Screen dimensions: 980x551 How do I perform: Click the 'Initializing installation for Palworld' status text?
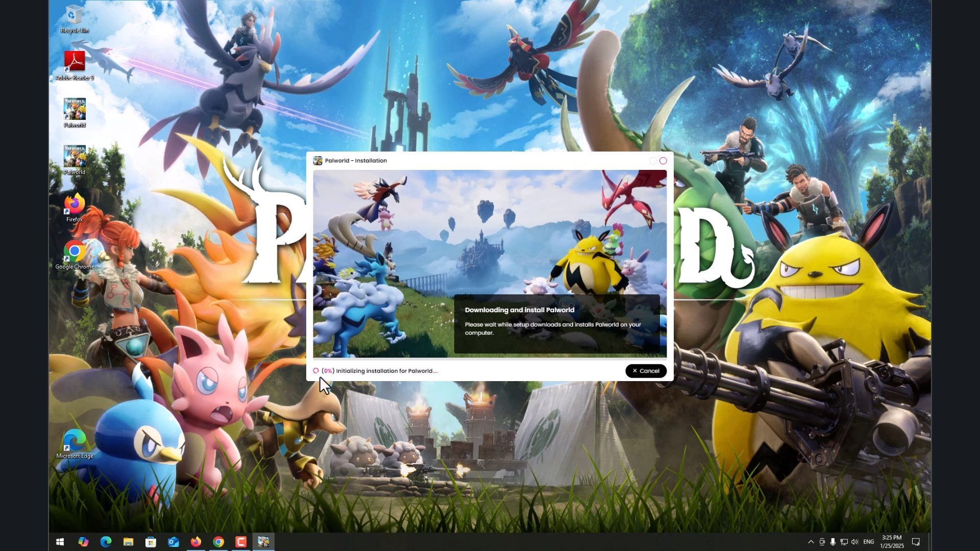coord(387,371)
